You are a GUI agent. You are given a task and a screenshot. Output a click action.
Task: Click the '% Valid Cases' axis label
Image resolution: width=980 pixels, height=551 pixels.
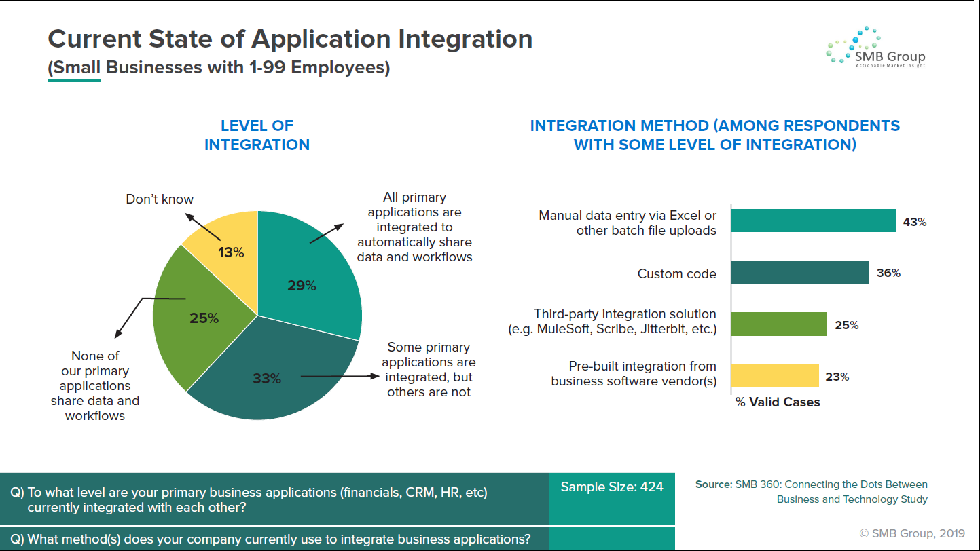pyautogui.click(x=778, y=402)
